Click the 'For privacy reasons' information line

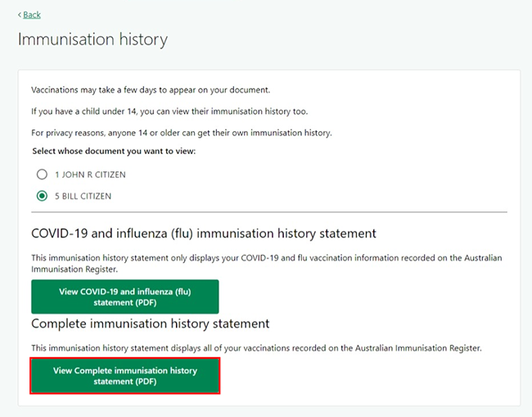point(182,133)
